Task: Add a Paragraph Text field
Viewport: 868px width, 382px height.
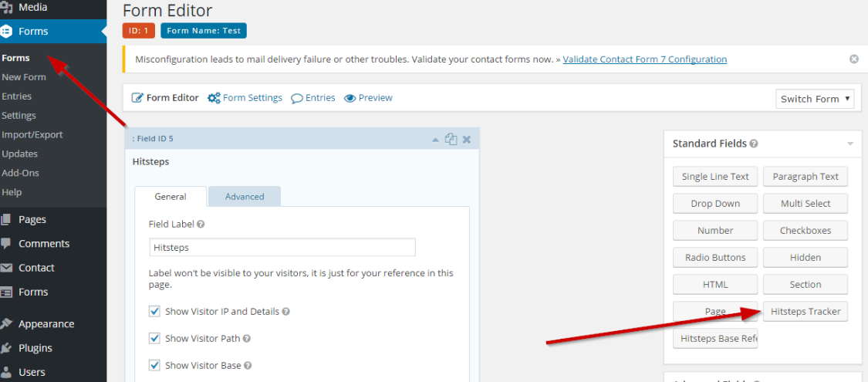Action: 806,177
